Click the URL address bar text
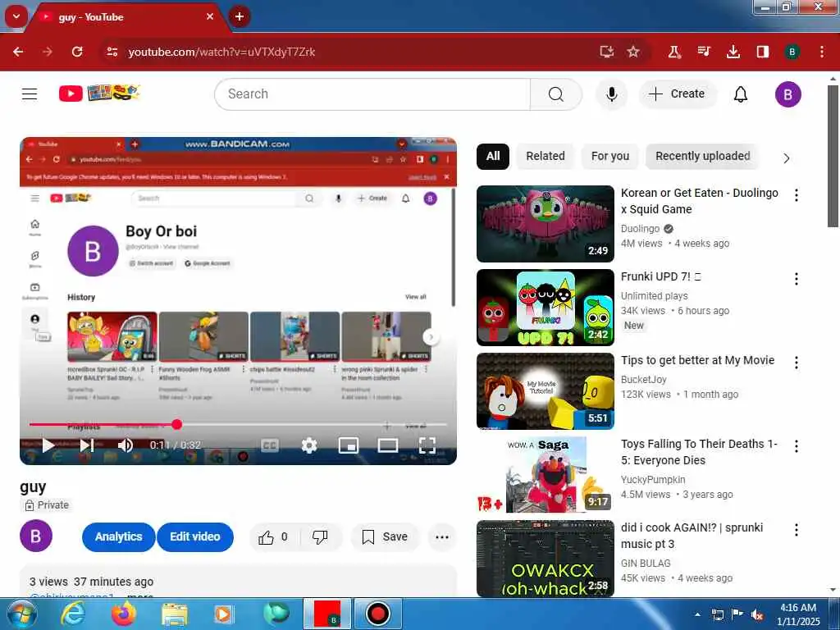840x630 pixels. 221,52
